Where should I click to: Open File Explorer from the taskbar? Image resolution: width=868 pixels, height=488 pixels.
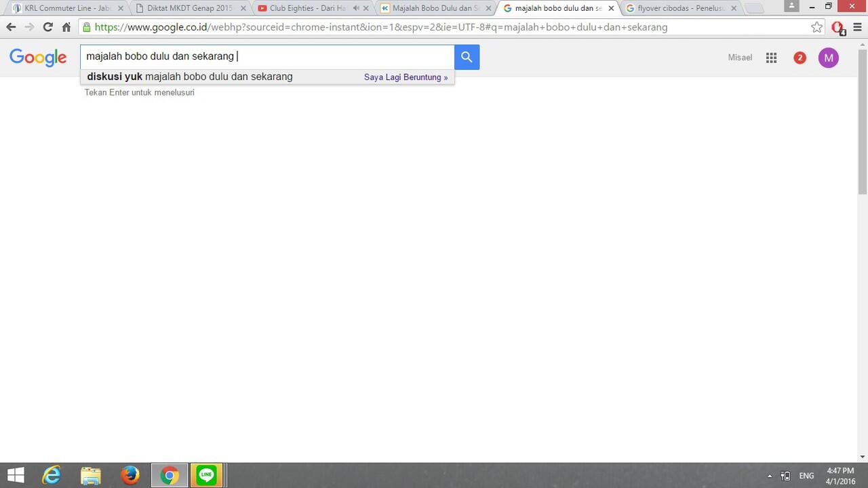pos(90,475)
